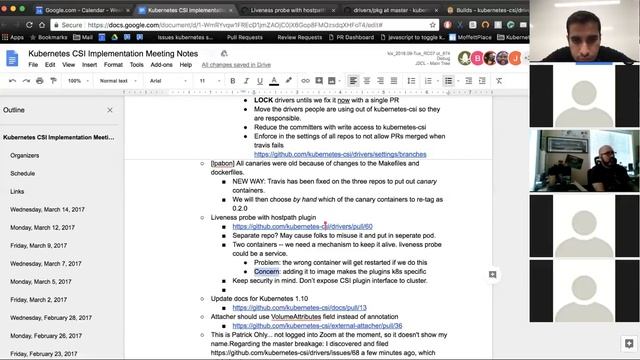Insert a link with the chain icon

[305, 81]
